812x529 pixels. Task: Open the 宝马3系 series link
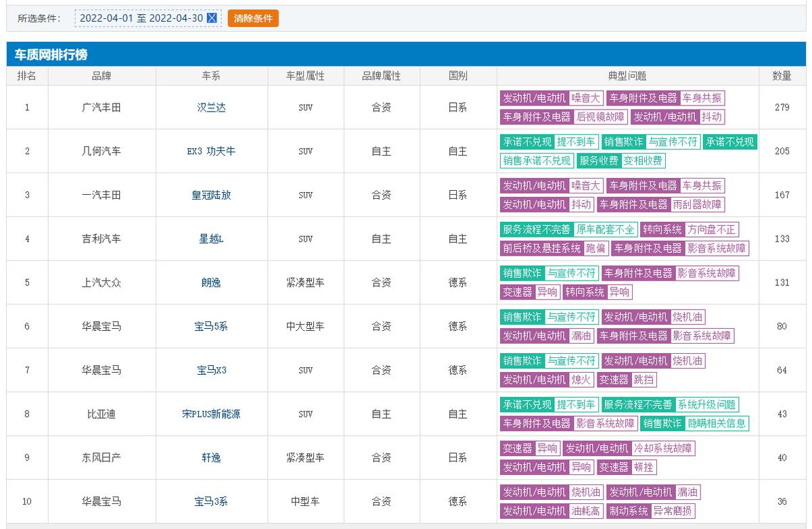(211, 502)
